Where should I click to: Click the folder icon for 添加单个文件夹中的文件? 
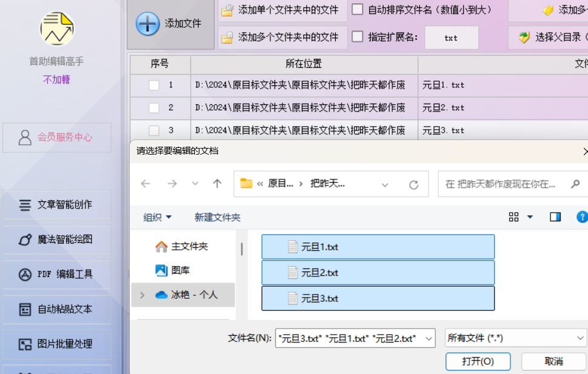click(227, 10)
